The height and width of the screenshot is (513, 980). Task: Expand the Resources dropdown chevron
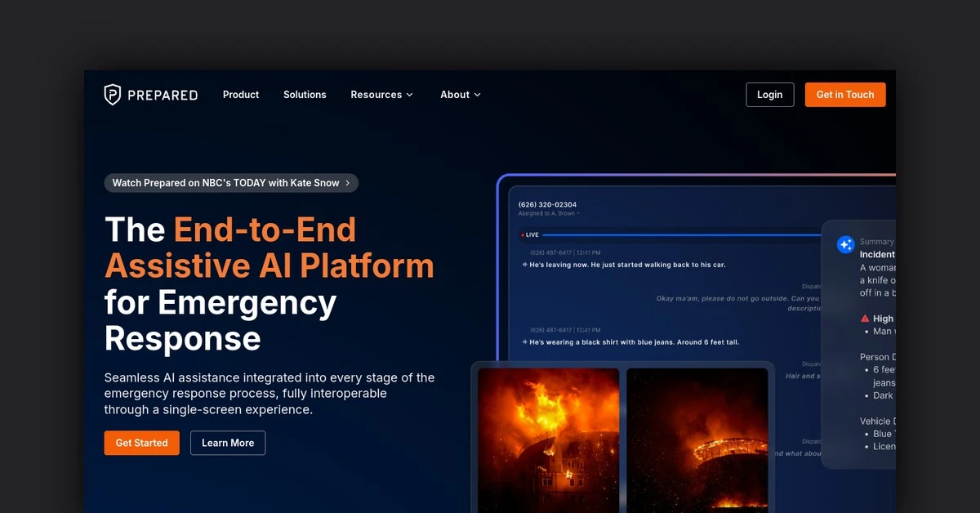pyautogui.click(x=410, y=95)
